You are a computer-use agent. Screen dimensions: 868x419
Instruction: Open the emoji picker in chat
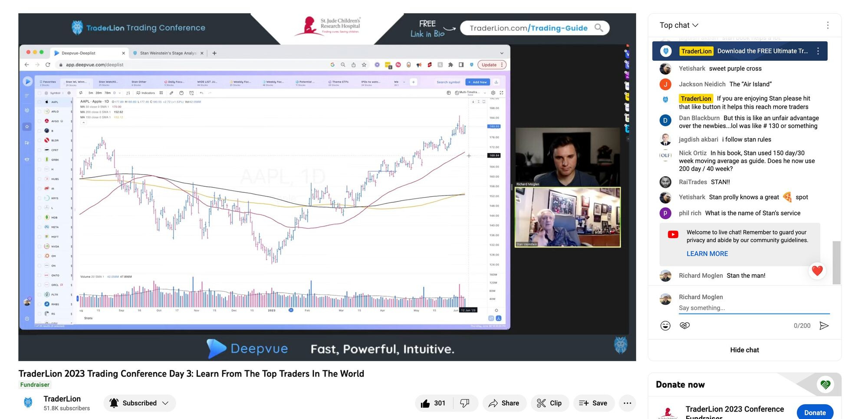pos(665,326)
